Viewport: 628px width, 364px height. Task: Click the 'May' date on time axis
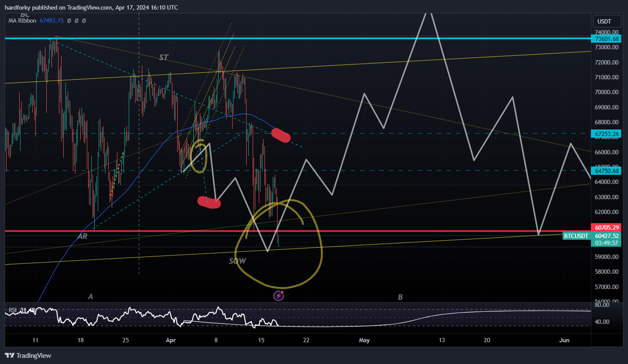coord(364,340)
